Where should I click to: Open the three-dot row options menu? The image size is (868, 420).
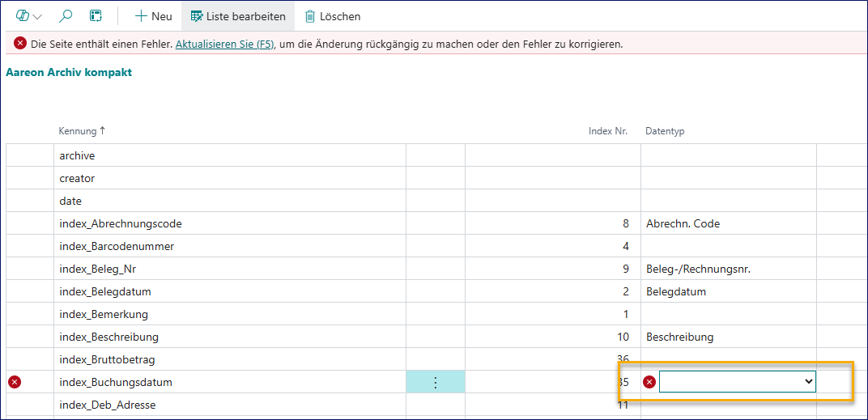click(x=436, y=382)
